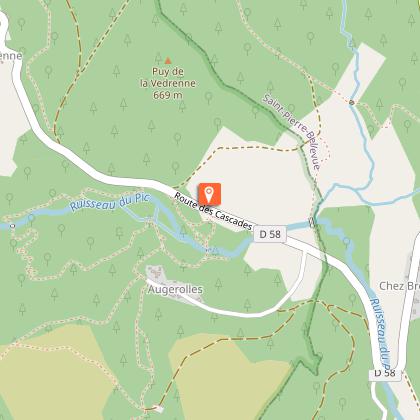Click the white access road curving to Augerolles
The image size is (420, 420).
point(253,303)
